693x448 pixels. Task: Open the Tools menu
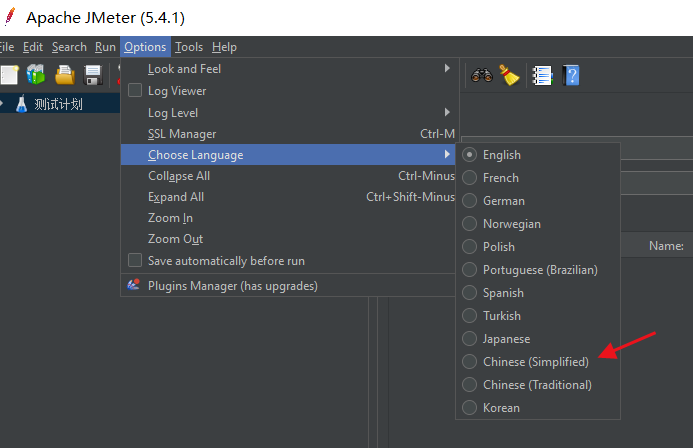(x=189, y=47)
